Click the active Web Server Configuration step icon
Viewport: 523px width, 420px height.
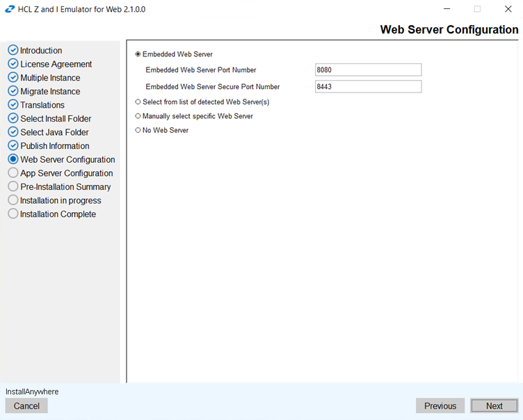[x=13, y=159]
